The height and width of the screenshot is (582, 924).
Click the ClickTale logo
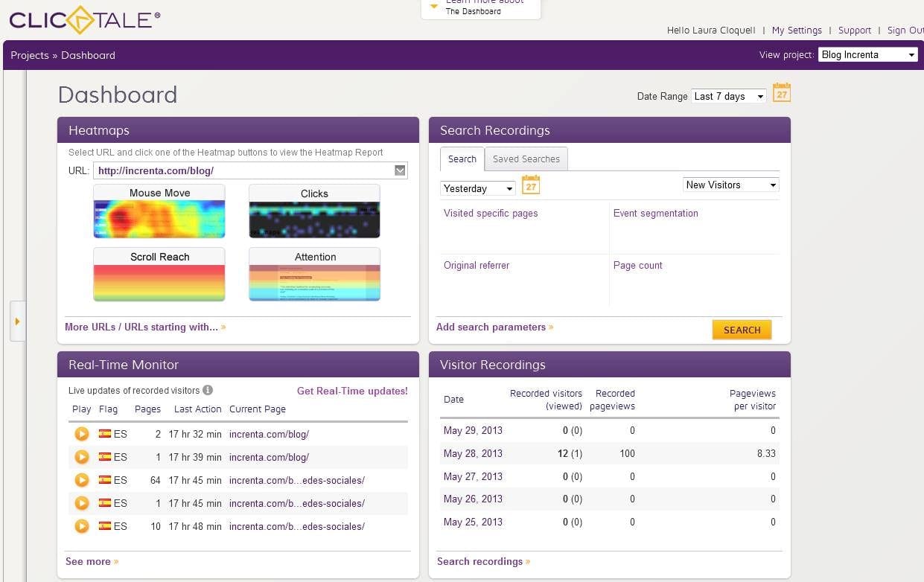click(x=84, y=19)
